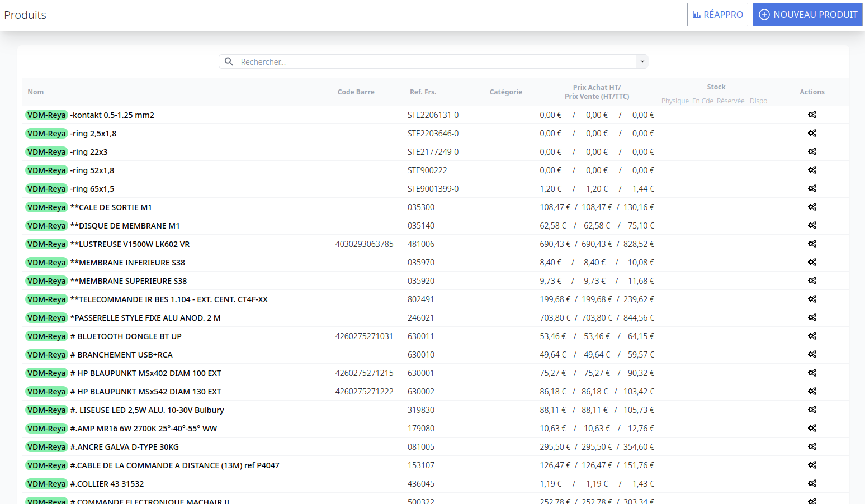
Task: Click VDM-Reya tag on **DISQUE DE MEMBRANE M1
Action: 46,226
